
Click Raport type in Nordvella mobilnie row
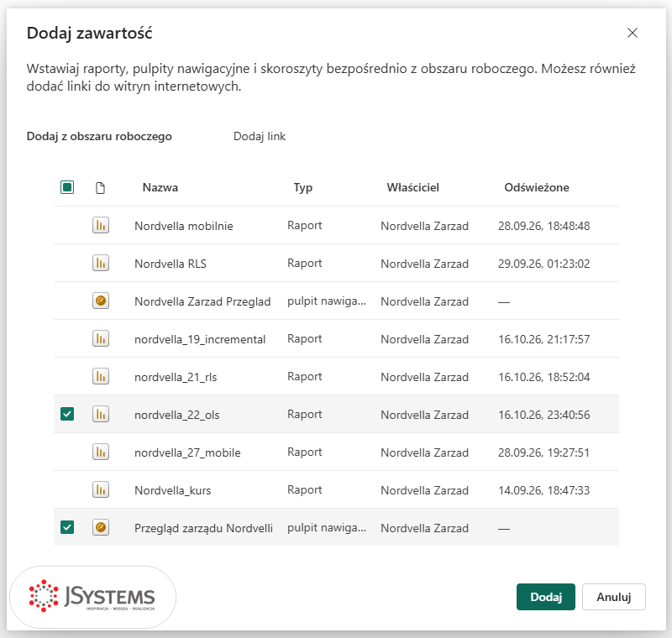point(304,225)
